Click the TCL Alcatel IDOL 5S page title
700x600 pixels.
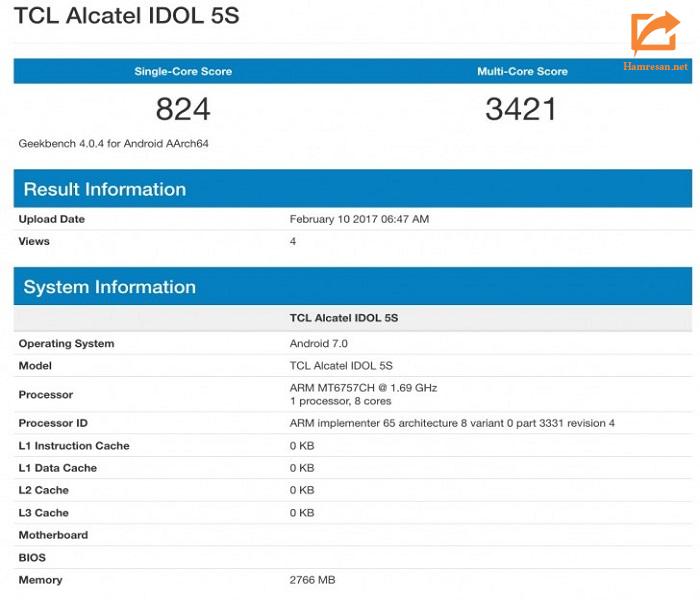point(127,16)
